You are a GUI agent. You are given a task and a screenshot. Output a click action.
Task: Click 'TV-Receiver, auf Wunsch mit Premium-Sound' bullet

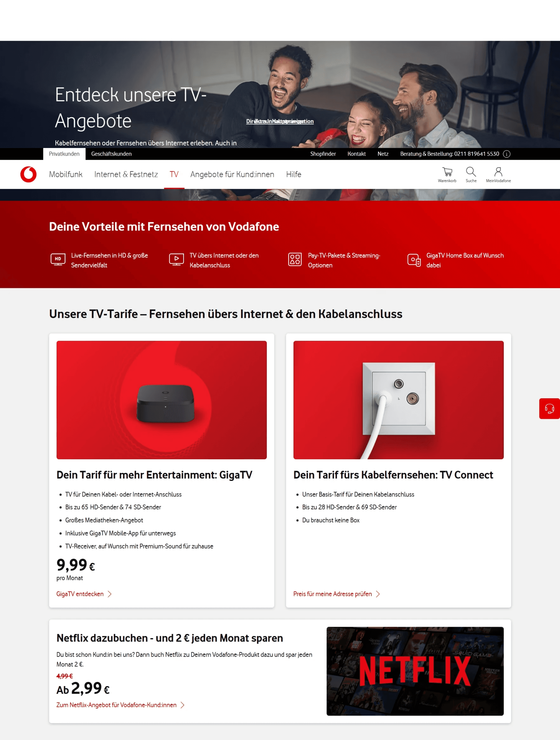point(139,546)
